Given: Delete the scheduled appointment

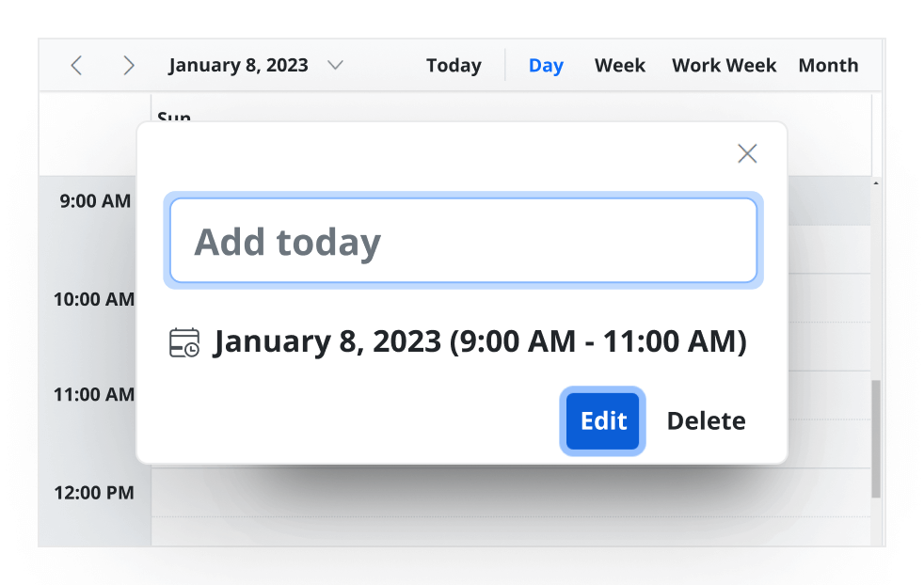Looking at the screenshot, I should [706, 420].
